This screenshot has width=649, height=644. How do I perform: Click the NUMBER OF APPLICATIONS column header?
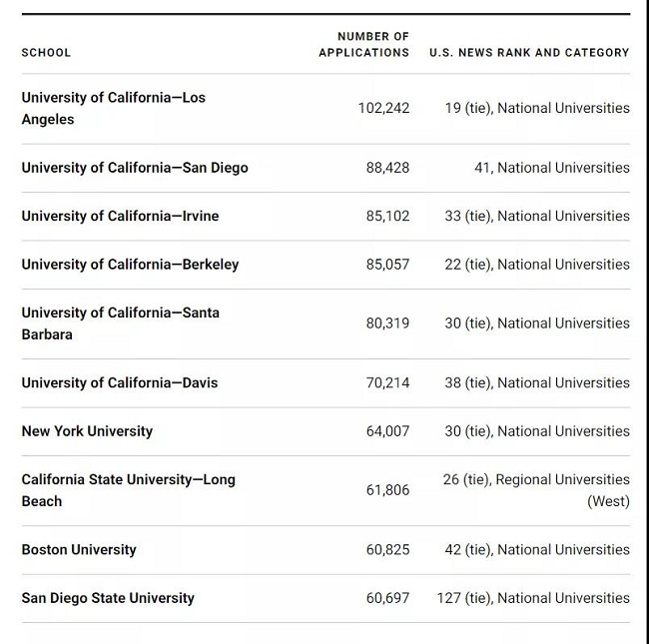363,44
